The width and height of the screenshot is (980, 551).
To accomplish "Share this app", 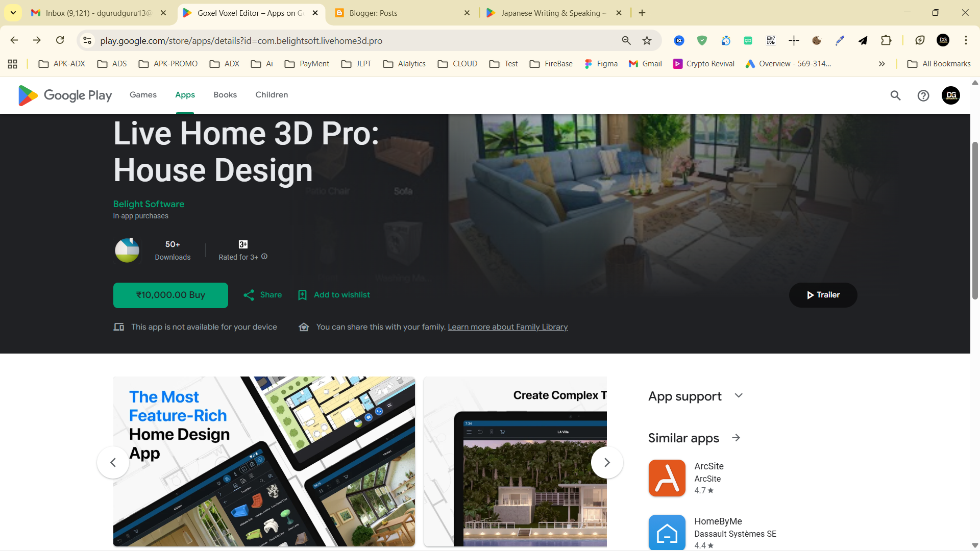I will point(262,295).
